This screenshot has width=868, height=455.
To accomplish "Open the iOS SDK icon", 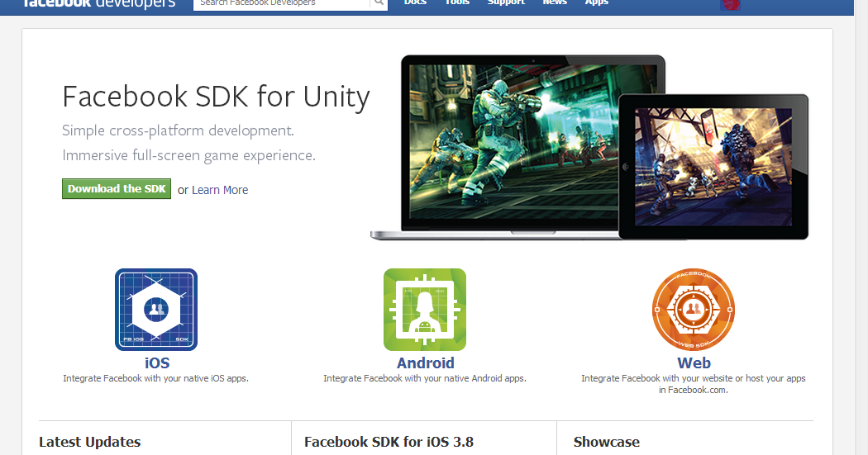I will tap(156, 310).
